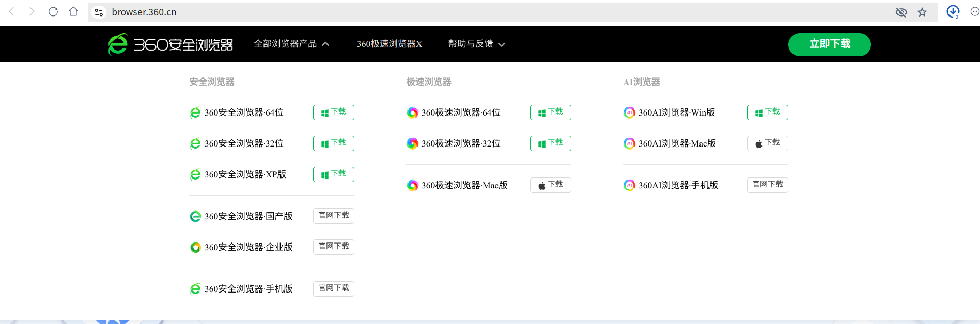
Task: Click the browser forward arrow
Action: click(32, 12)
